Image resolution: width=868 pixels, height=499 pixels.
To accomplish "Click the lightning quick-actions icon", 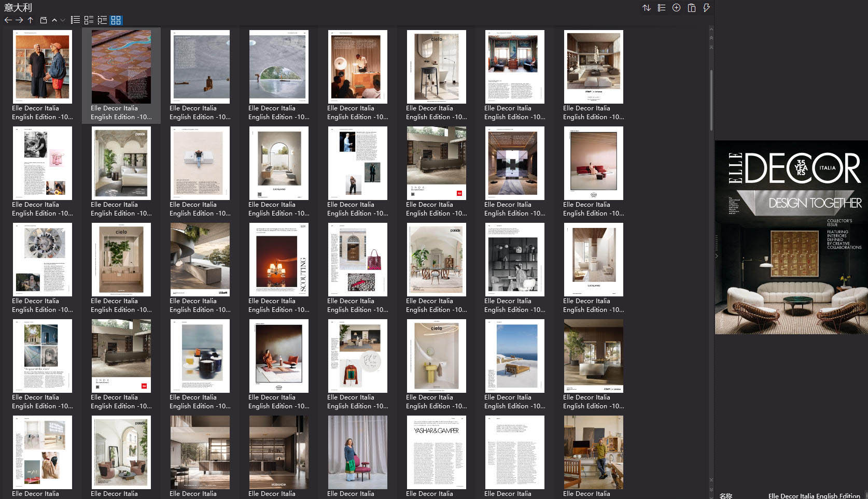I will point(706,8).
